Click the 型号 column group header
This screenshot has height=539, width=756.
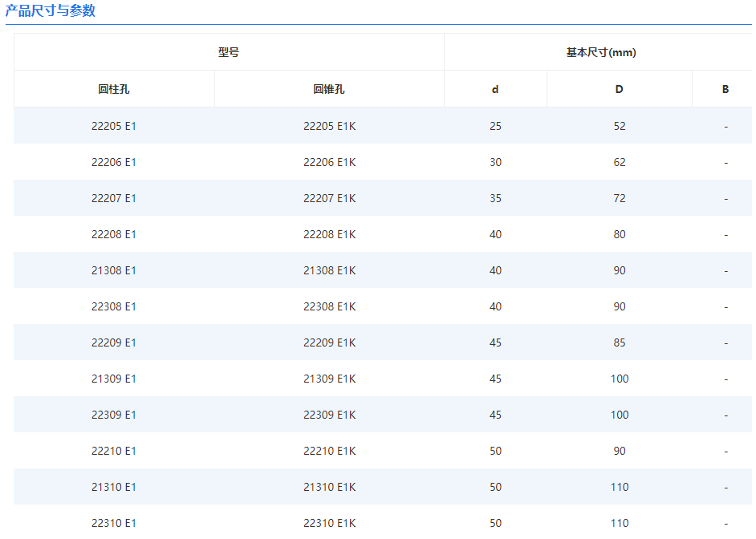(229, 52)
